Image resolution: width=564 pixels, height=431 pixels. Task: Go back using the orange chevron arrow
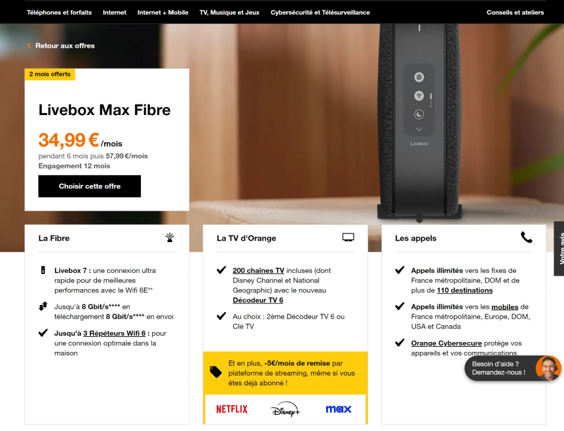29,46
